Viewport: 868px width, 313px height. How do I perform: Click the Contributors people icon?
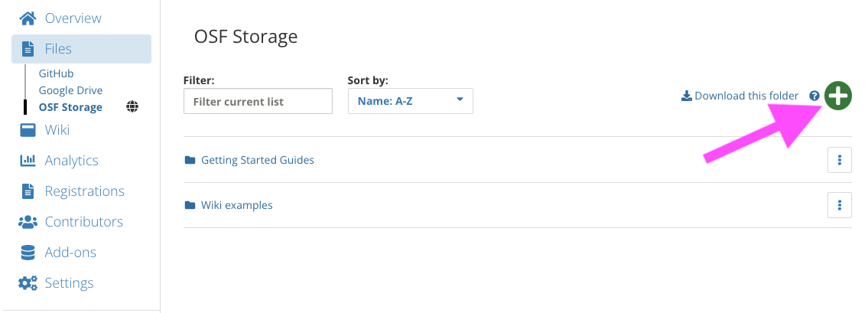click(28, 222)
